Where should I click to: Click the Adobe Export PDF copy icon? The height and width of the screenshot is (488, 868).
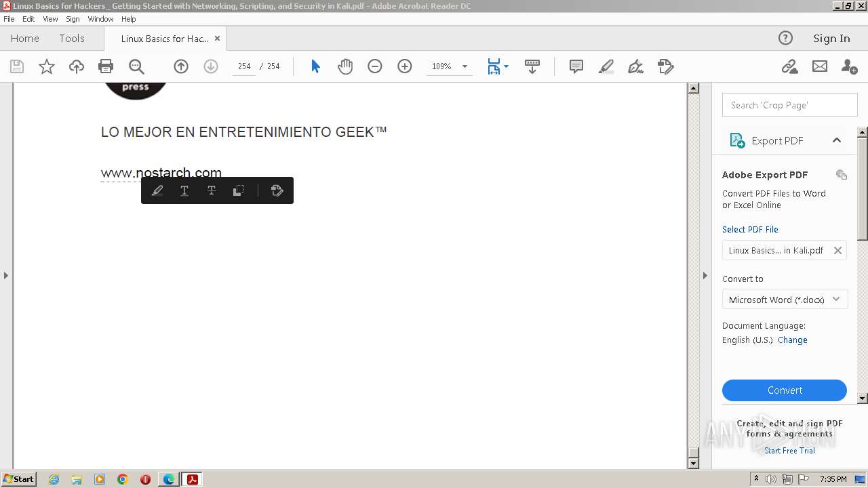coord(842,175)
